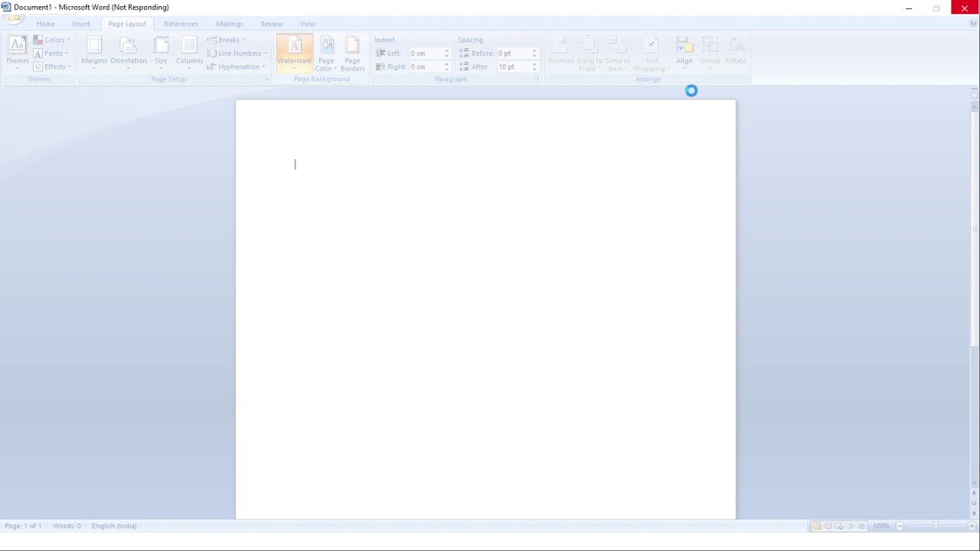980x551 pixels.
Task: Open the page Size options
Action: [x=161, y=53]
